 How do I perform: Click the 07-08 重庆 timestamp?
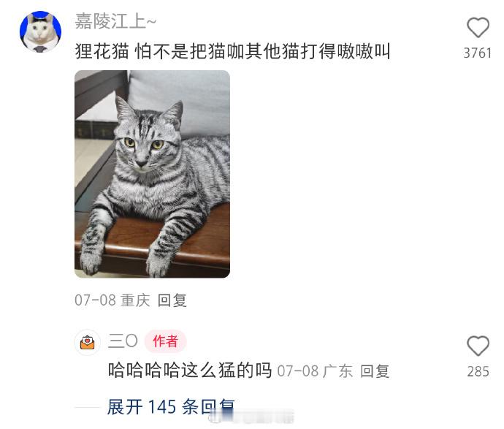112,300
